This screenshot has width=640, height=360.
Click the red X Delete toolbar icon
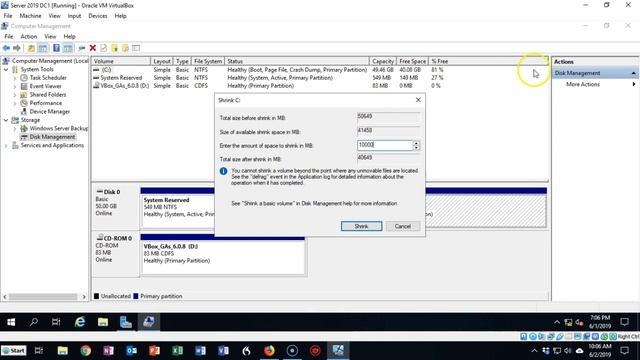(93, 48)
